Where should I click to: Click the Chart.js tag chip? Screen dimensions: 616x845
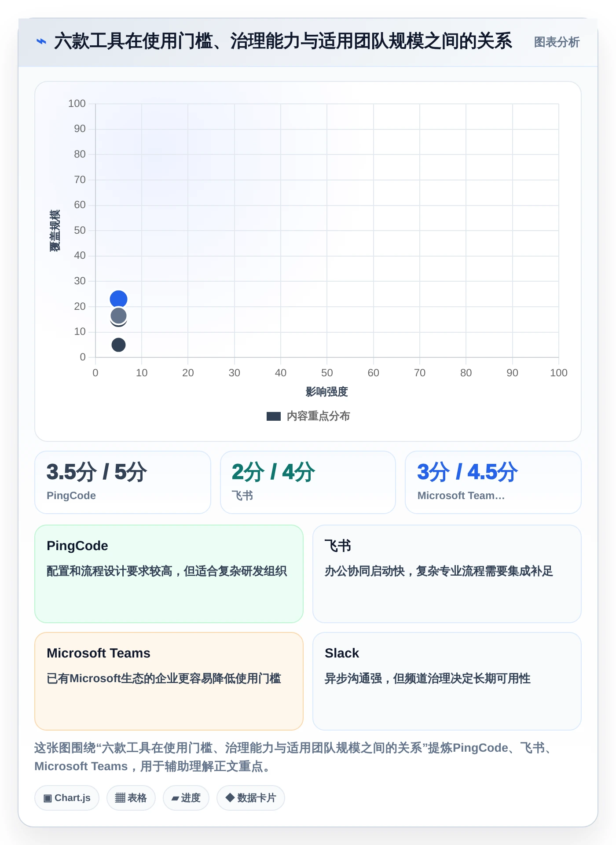point(67,797)
